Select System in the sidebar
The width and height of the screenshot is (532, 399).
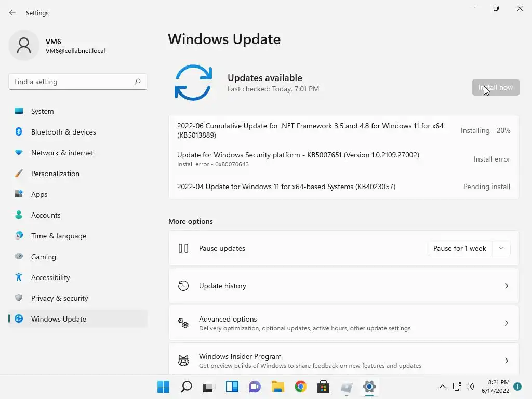click(78, 111)
